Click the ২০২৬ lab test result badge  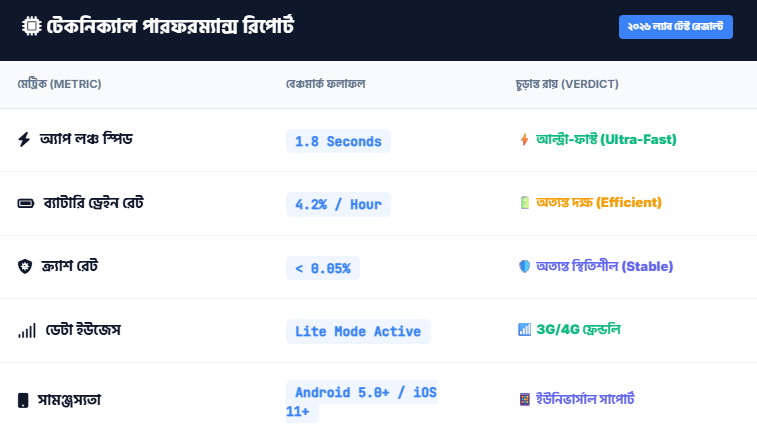pyautogui.click(x=676, y=27)
